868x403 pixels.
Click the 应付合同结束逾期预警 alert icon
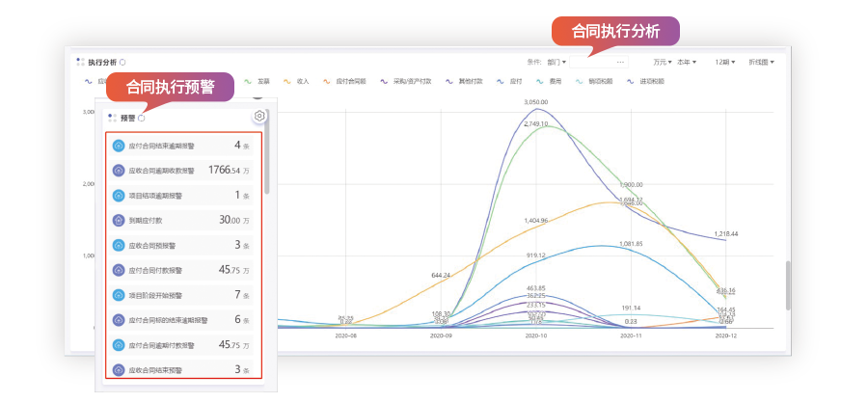tap(120, 147)
